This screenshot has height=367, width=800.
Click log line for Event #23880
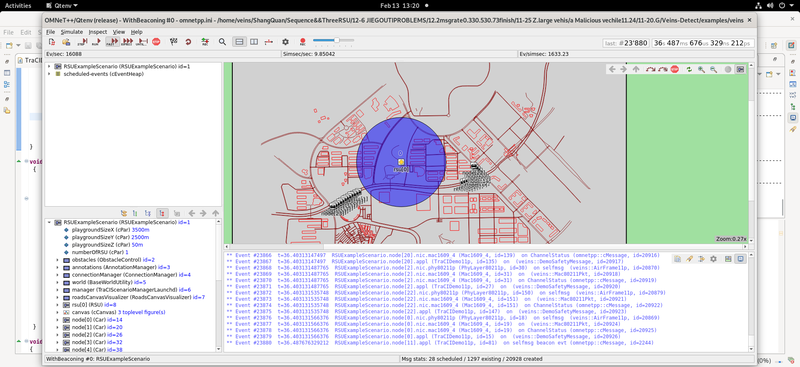440,342
